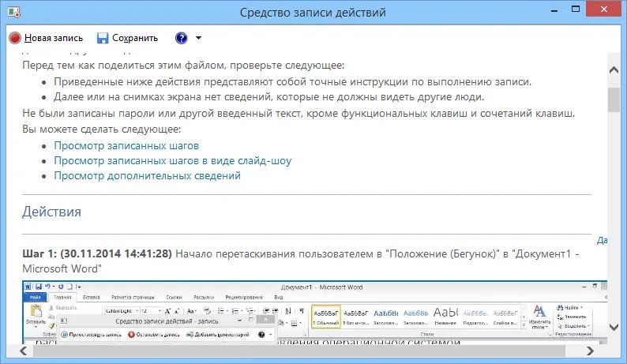Click the window title Средство записи действий
This screenshot has width=627, height=364.
coord(313,13)
